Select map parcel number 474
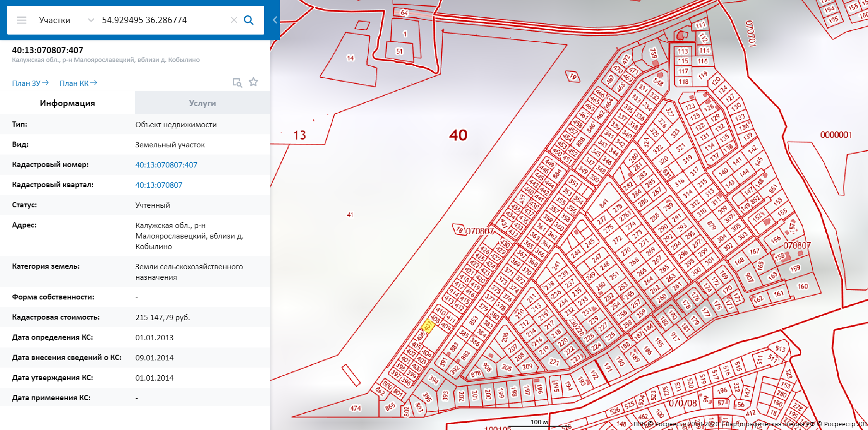 pyautogui.click(x=355, y=408)
